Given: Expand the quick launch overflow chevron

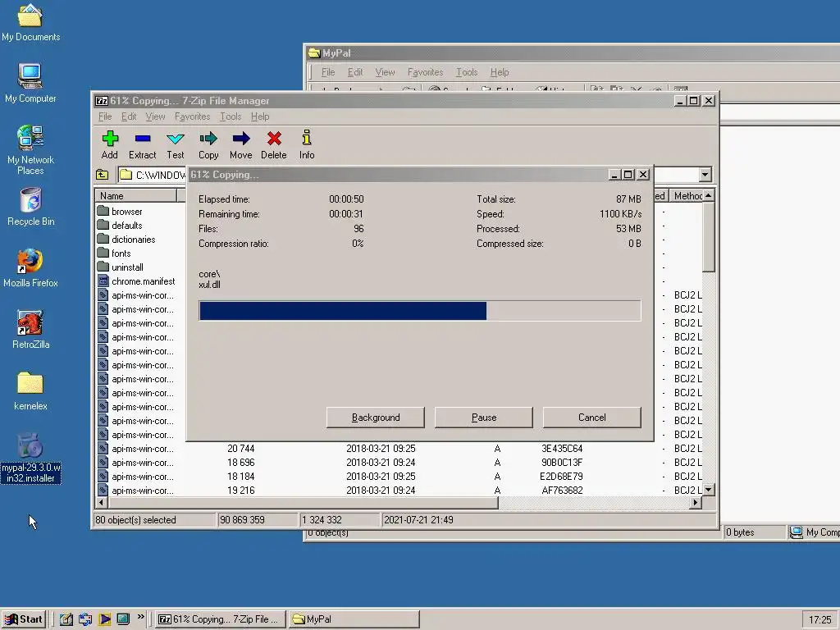Looking at the screenshot, I should click(x=141, y=617).
